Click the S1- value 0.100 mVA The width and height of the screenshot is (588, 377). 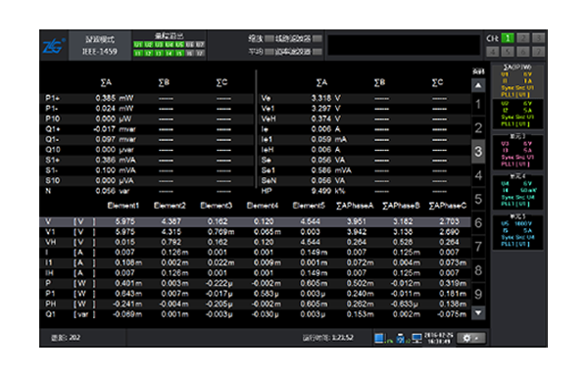tap(116, 170)
